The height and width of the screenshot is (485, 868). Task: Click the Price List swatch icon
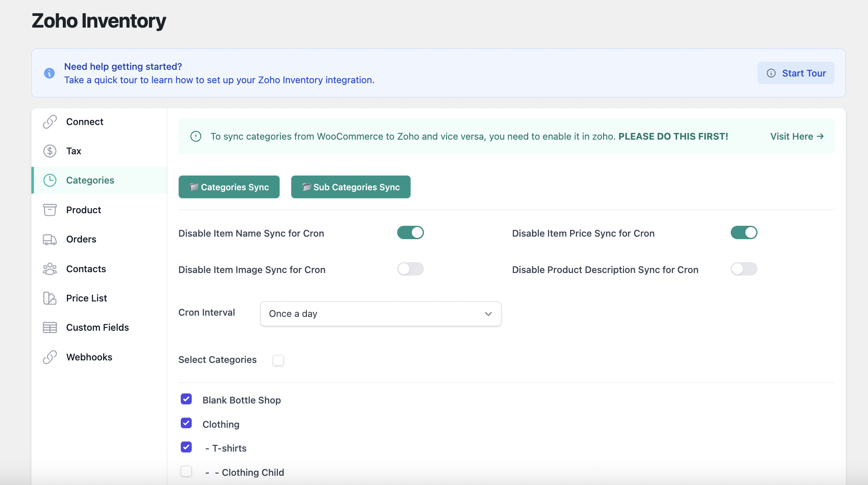(50, 298)
